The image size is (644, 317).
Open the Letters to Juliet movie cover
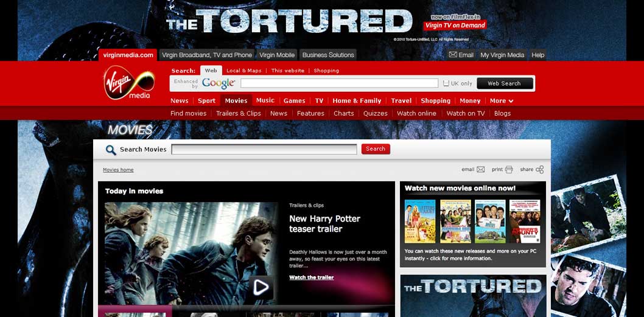pos(420,221)
